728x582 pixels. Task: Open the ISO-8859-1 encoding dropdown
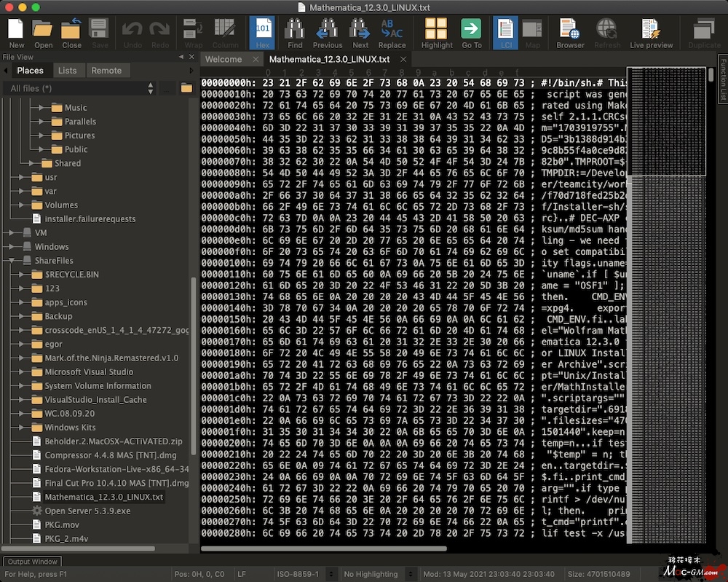point(300,574)
